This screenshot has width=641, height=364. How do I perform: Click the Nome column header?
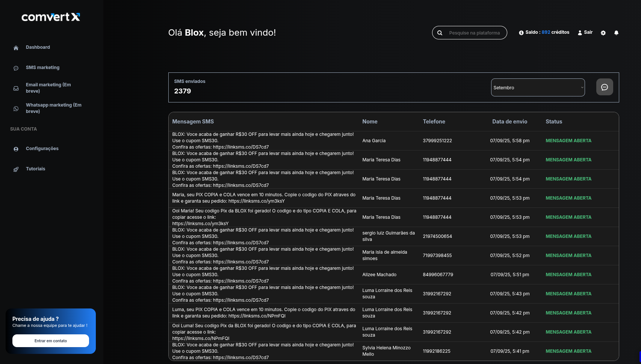click(x=370, y=122)
